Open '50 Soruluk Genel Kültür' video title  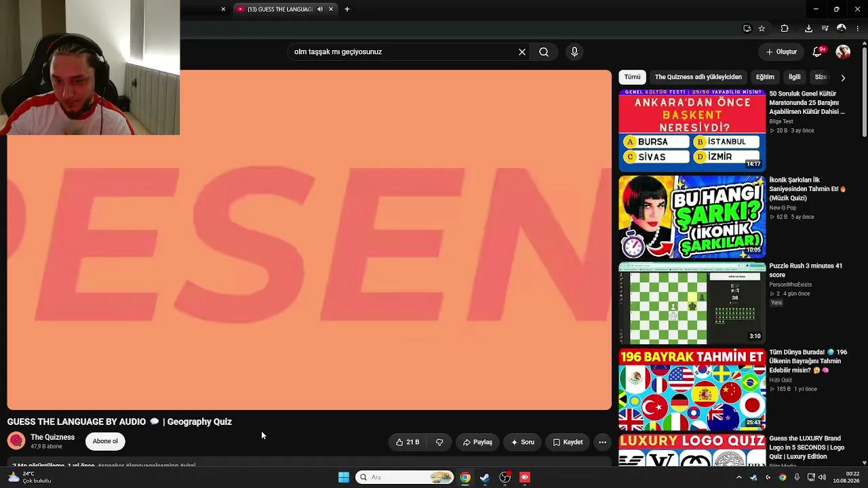[x=807, y=102]
